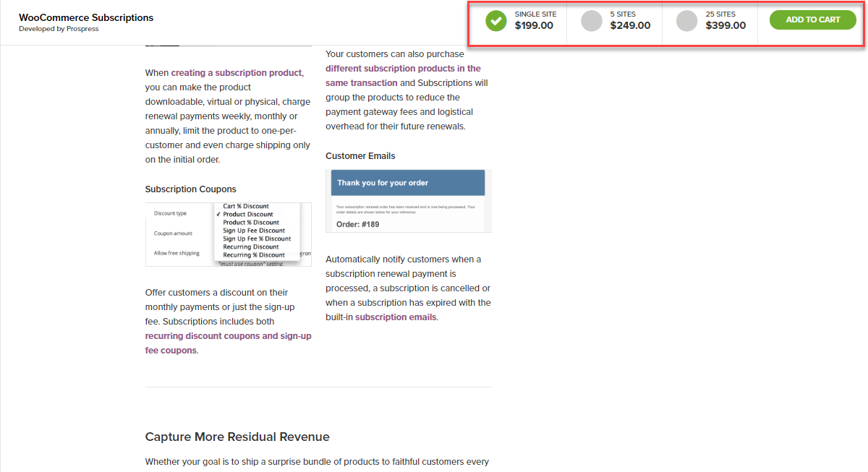The width and height of the screenshot is (868, 472).
Task: Click 'Thank you for your order' banner
Action: click(408, 183)
